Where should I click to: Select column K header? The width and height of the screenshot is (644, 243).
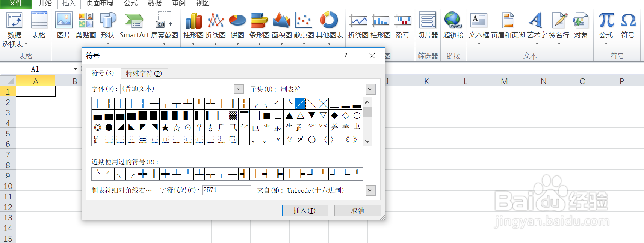(426, 81)
